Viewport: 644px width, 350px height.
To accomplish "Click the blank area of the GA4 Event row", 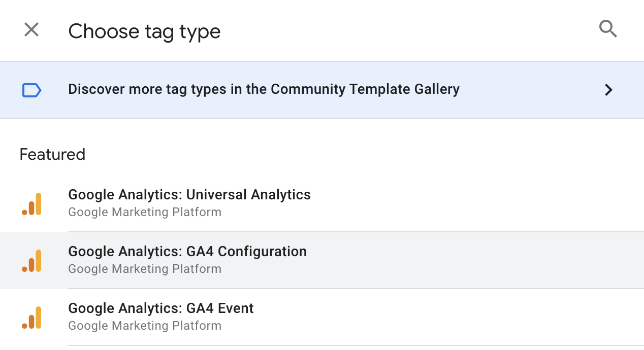I will tap(457, 318).
